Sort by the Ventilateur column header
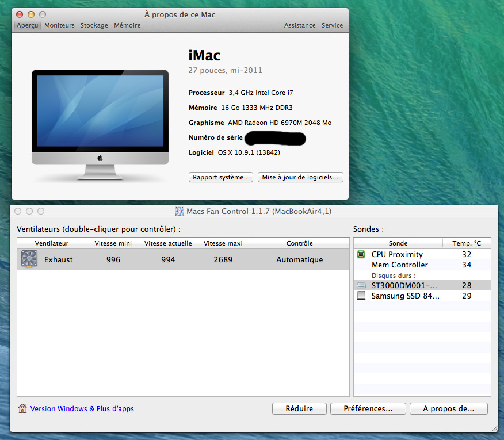Screen dimensions: 504x440 click(x=52, y=243)
